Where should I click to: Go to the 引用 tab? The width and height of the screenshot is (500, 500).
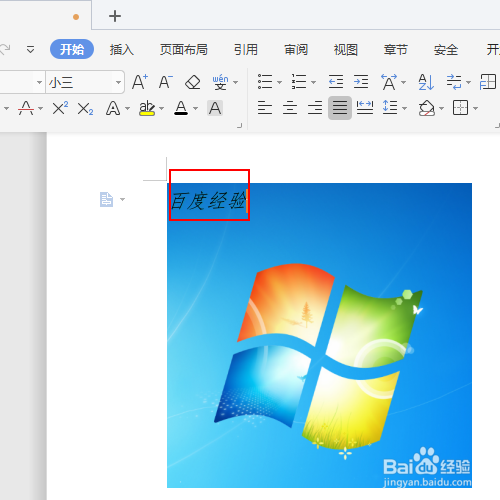pyautogui.click(x=246, y=50)
